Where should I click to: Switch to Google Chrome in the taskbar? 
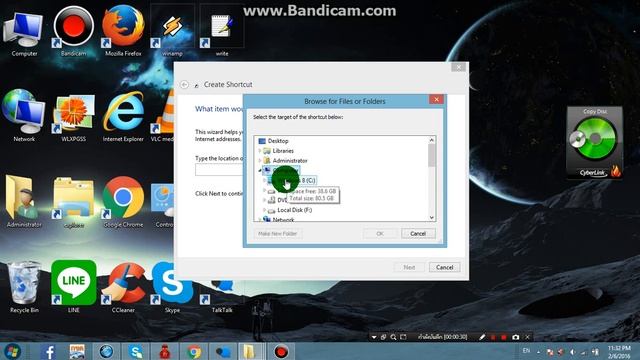coord(194,351)
